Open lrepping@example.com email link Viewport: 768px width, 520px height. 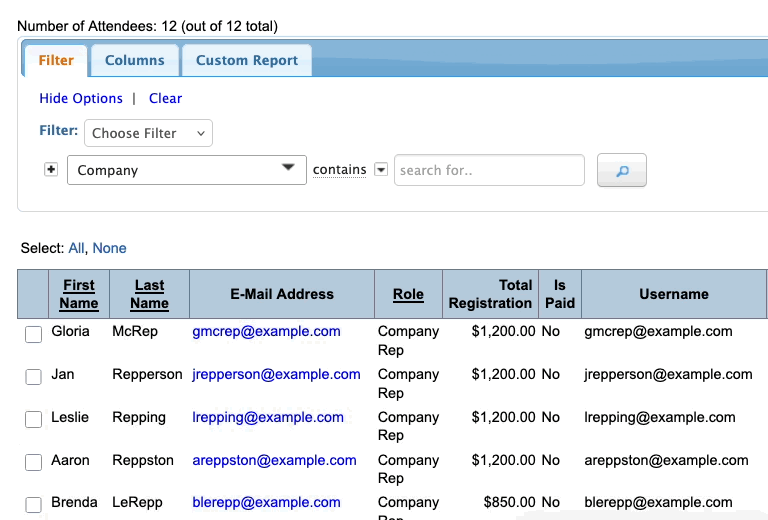[x=268, y=417]
